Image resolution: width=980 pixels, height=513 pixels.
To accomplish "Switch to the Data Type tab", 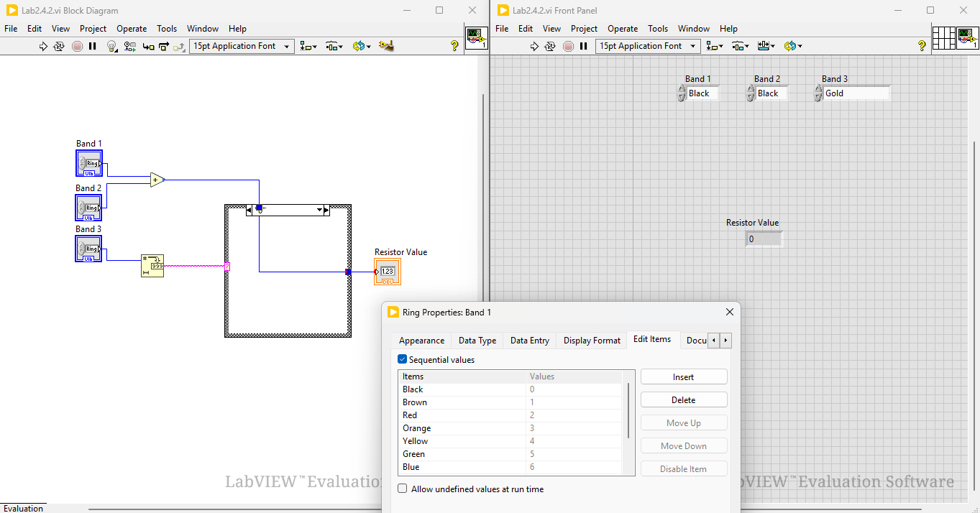I will [x=477, y=340].
